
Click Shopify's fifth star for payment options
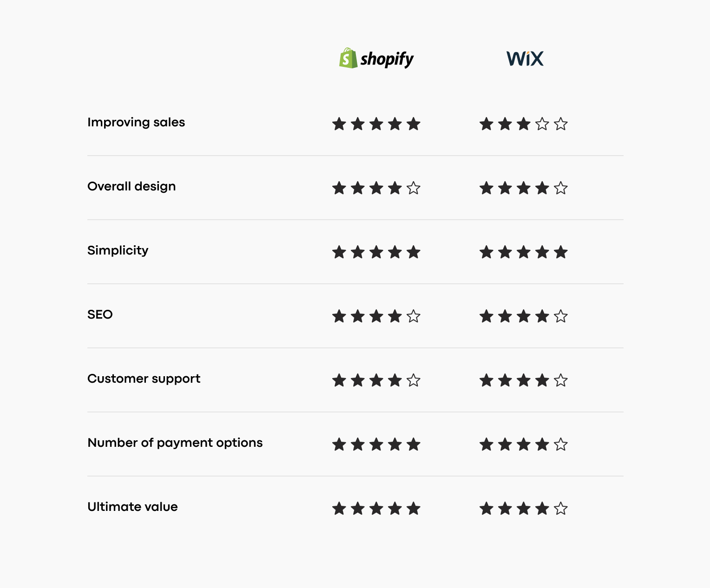click(x=414, y=444)
